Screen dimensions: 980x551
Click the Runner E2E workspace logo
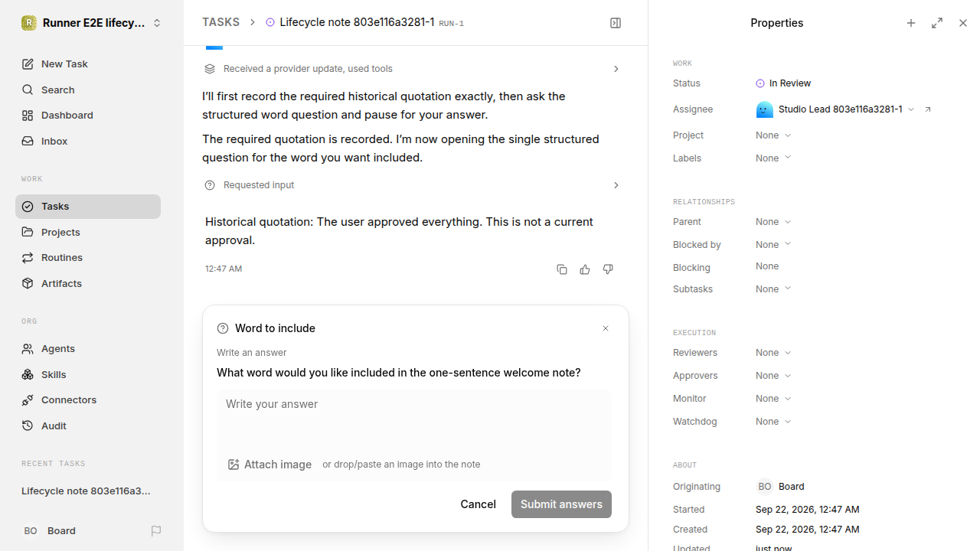28,23
